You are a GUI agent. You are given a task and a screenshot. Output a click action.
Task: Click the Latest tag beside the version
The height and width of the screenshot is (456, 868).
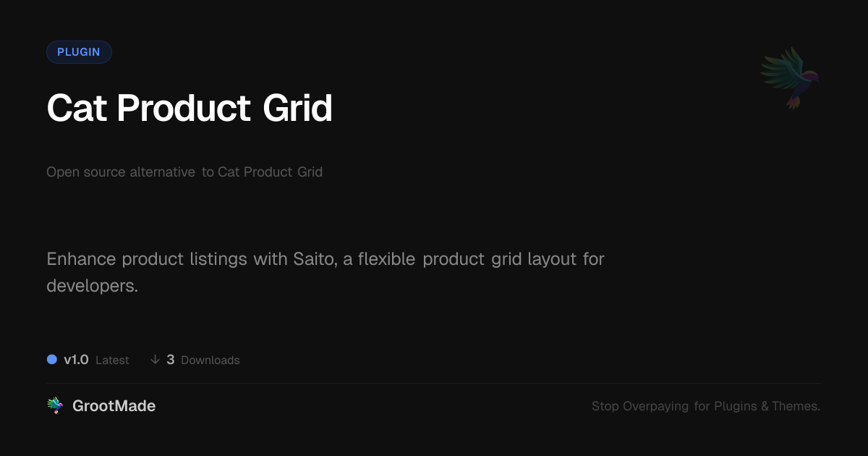pos(112,360)
